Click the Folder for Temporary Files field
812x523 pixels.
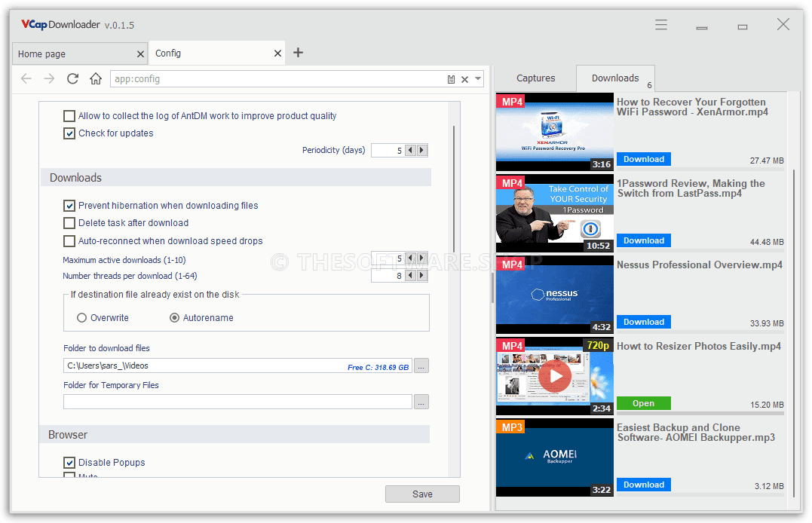tap(237, 402)
